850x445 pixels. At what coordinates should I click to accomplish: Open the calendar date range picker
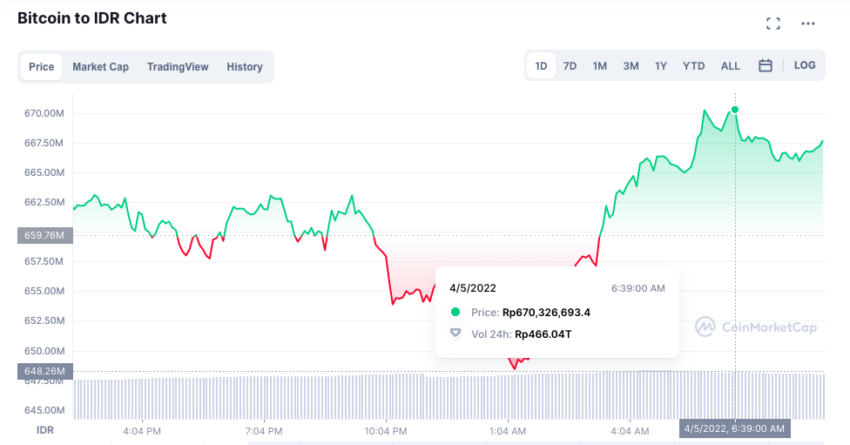(x=765, y=66)
